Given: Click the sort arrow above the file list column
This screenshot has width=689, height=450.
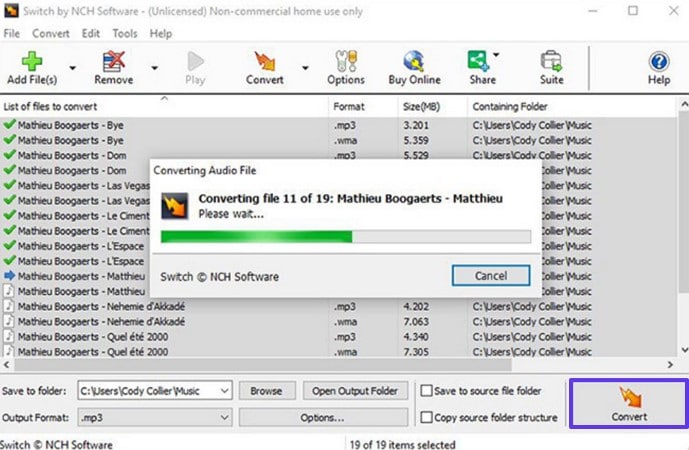Looking at the screenshot, I should (x=164, y=99).
